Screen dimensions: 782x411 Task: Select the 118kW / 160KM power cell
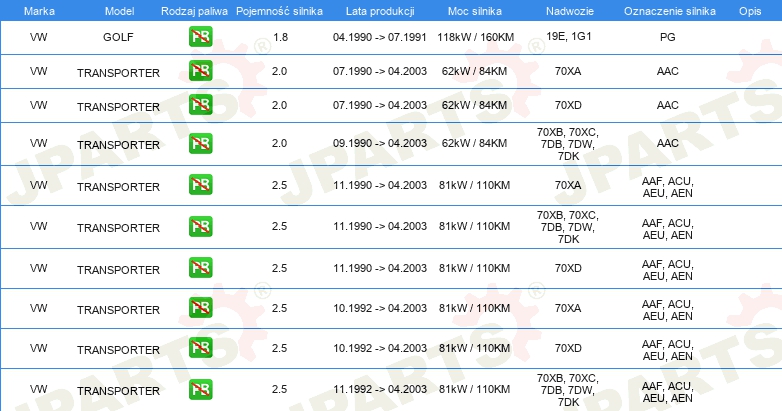[x=475, y=37]
